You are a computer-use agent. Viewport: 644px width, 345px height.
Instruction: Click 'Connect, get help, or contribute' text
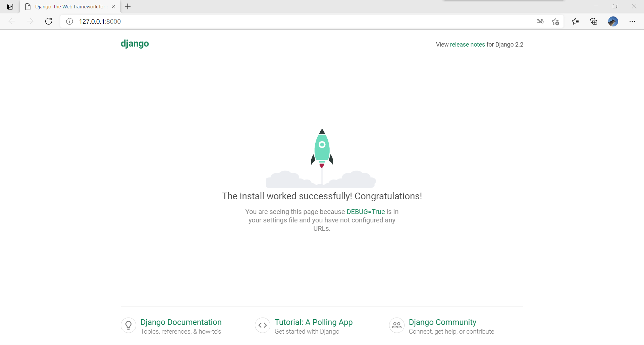(451, 332)
